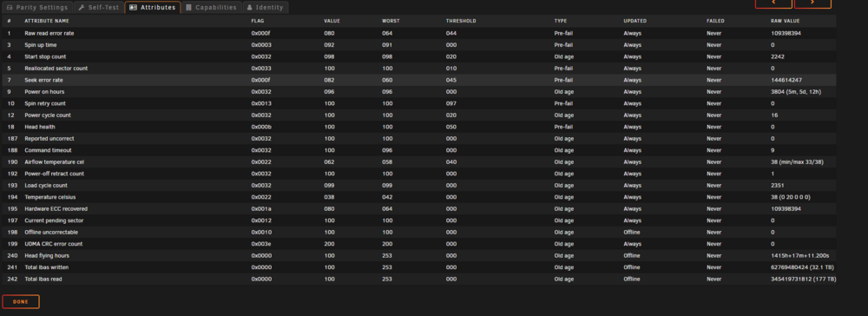
Task: Click raw value 3804 (5m, 5d, 12h)
Action: point(795,92)
